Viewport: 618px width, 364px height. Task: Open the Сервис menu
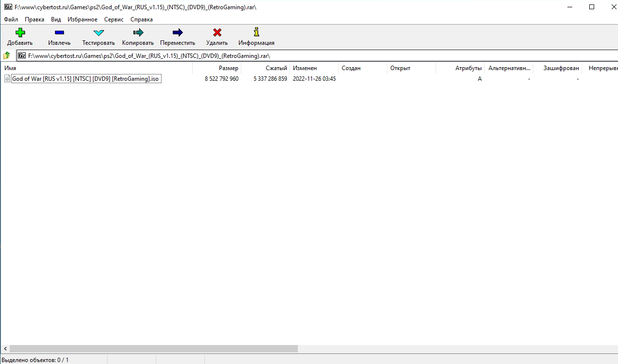pos(114,19)
